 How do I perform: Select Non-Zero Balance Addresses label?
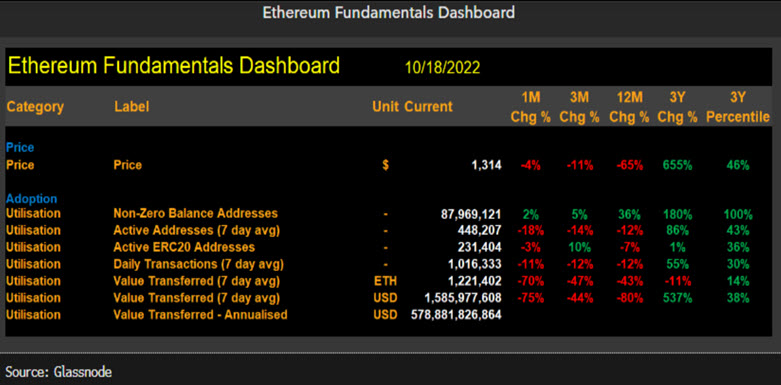tap(195, 214)
